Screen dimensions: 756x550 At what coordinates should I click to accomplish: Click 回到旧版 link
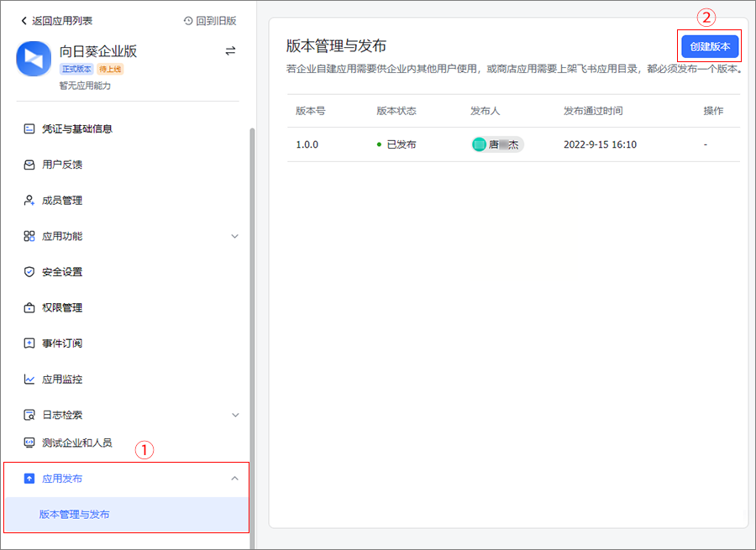click(x=209, y=20)
